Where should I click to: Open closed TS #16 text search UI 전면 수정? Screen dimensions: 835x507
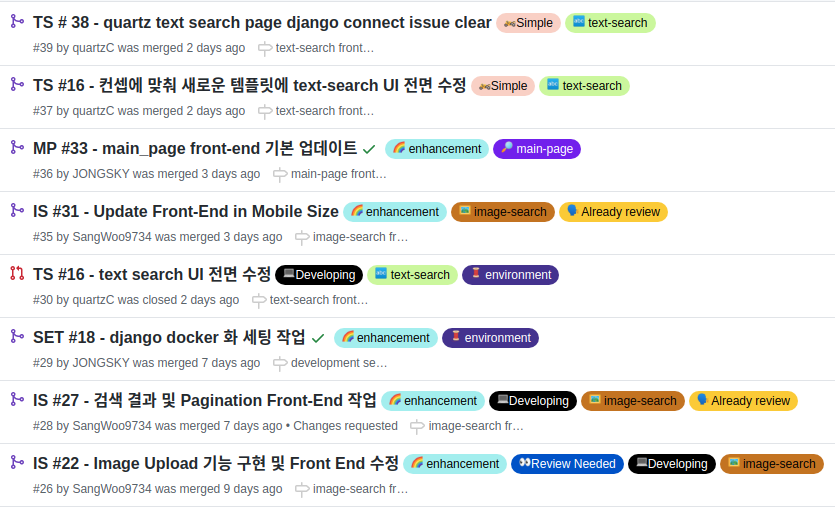[152, 274]
